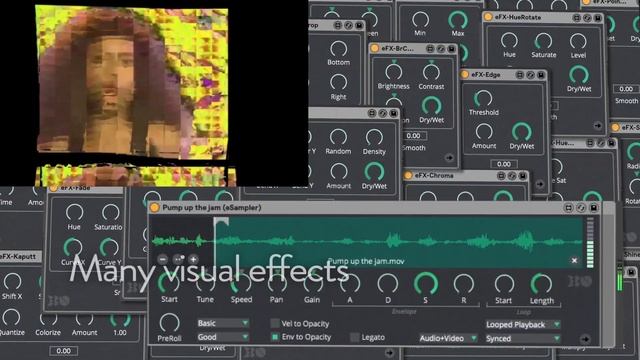640x360 pixels.
Task: Open the Good quality dropdown
Action: pos(223,337)
